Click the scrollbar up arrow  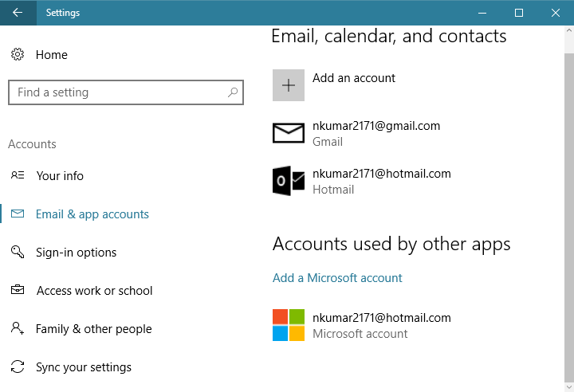pyautogui.click(x=569, y=31)
